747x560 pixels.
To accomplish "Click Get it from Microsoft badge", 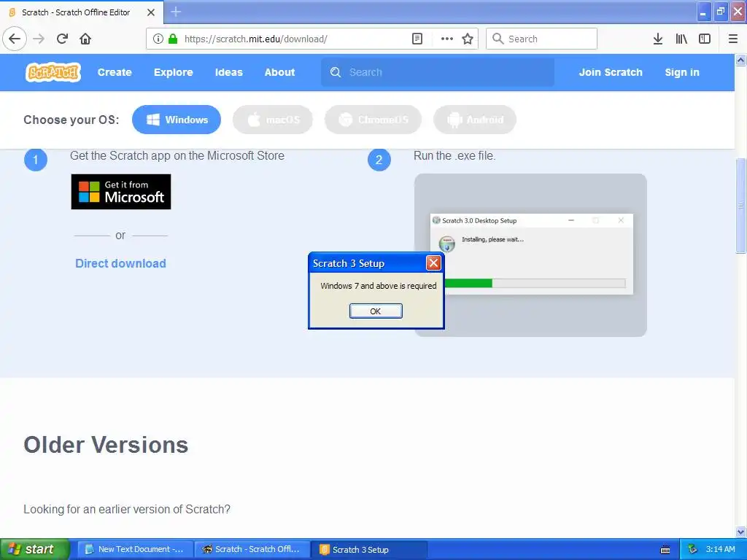I will [121, 192].
